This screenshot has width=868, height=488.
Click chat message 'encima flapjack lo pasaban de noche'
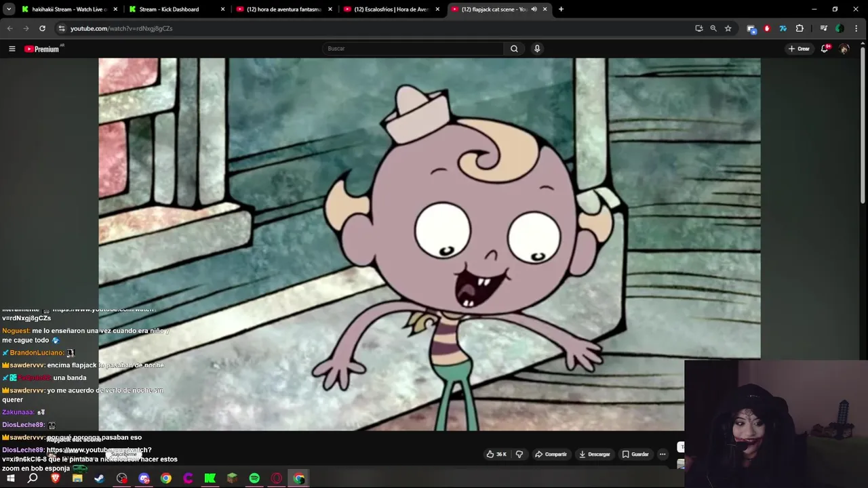point(105,365)
